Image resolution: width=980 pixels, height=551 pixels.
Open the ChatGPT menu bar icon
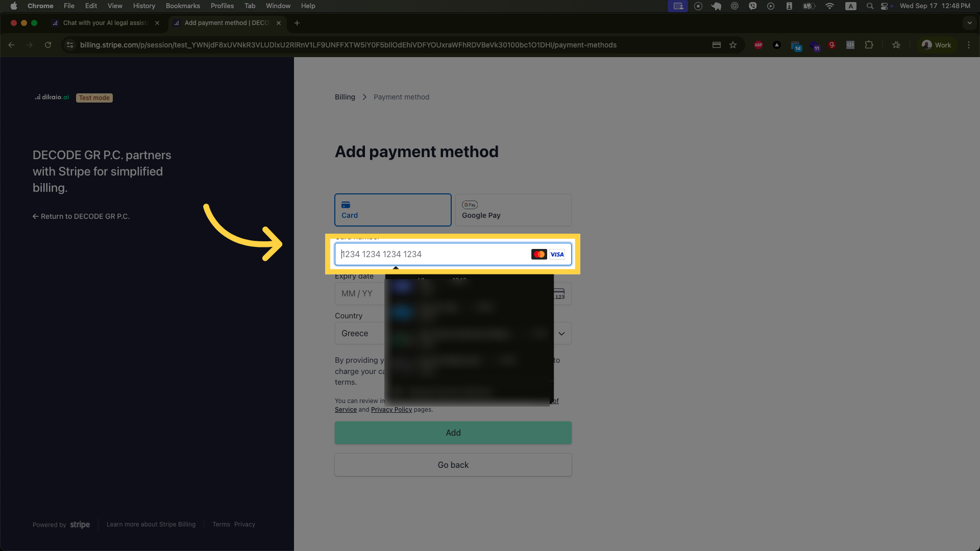[x=735, y=6]
